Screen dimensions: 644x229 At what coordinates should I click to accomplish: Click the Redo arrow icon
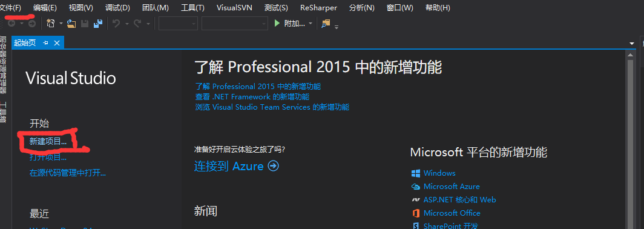pyautogui.click(x=138, y=24)
